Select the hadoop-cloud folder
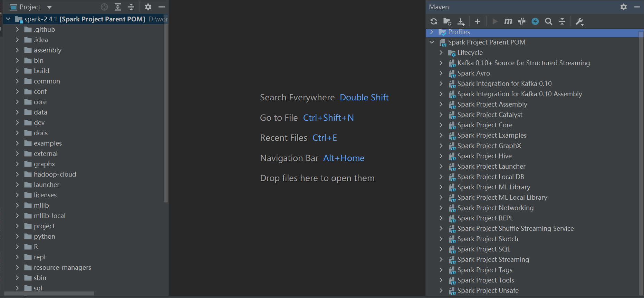 (55, 174)
